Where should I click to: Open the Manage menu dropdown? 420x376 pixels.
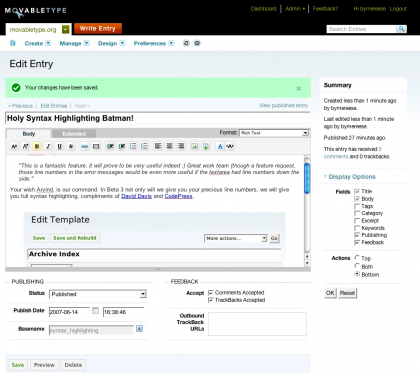[x=87, y=43]
